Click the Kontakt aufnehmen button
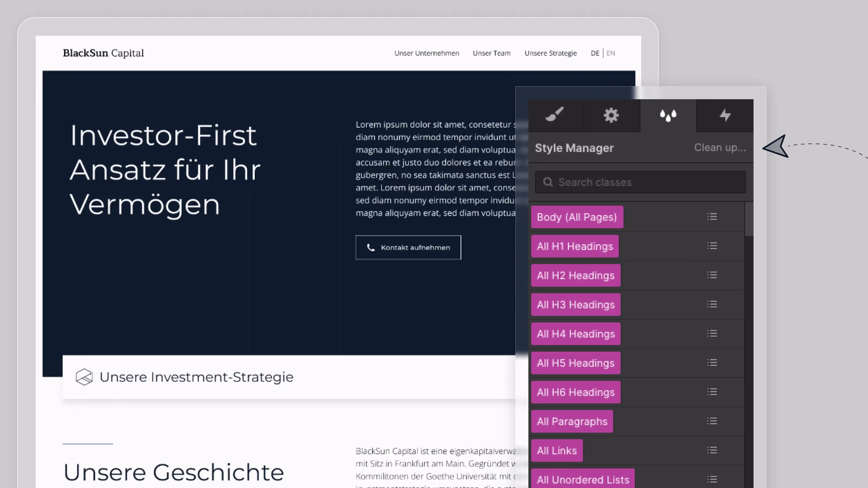Viewport: 868px width, 488px height. pos(408,248)
